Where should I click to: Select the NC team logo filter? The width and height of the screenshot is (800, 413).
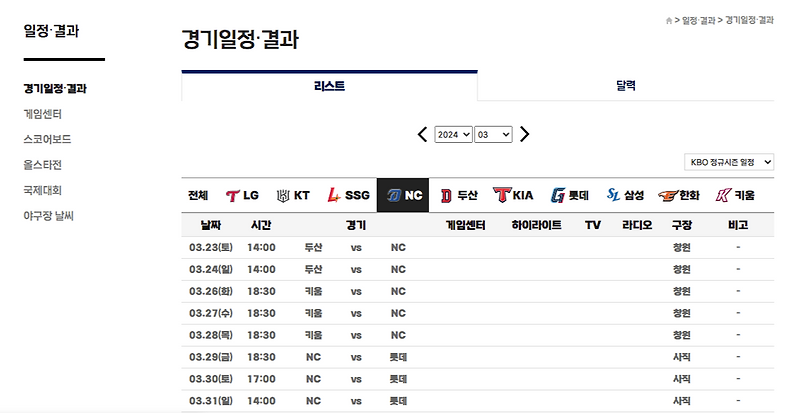point(403,195)
